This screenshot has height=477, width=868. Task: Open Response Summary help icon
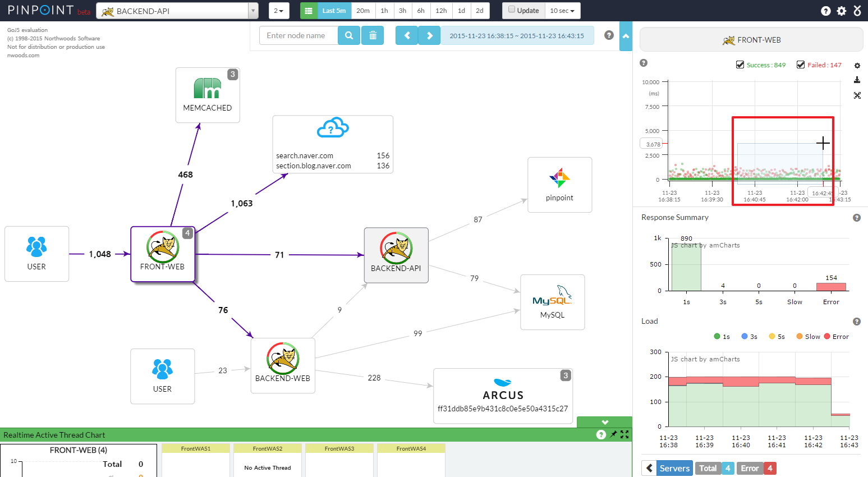coord(856,218)
